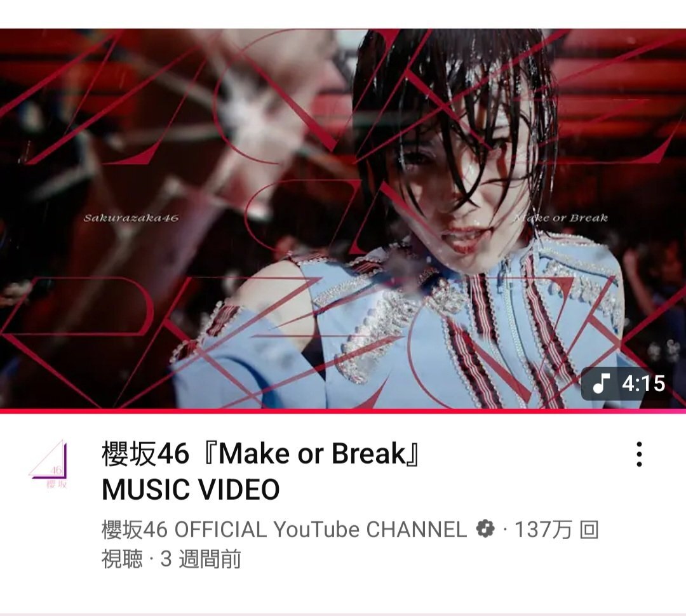
Task: Click the 櫻坂 kanji beneath the logo triangle
Action: click(57, 484)
